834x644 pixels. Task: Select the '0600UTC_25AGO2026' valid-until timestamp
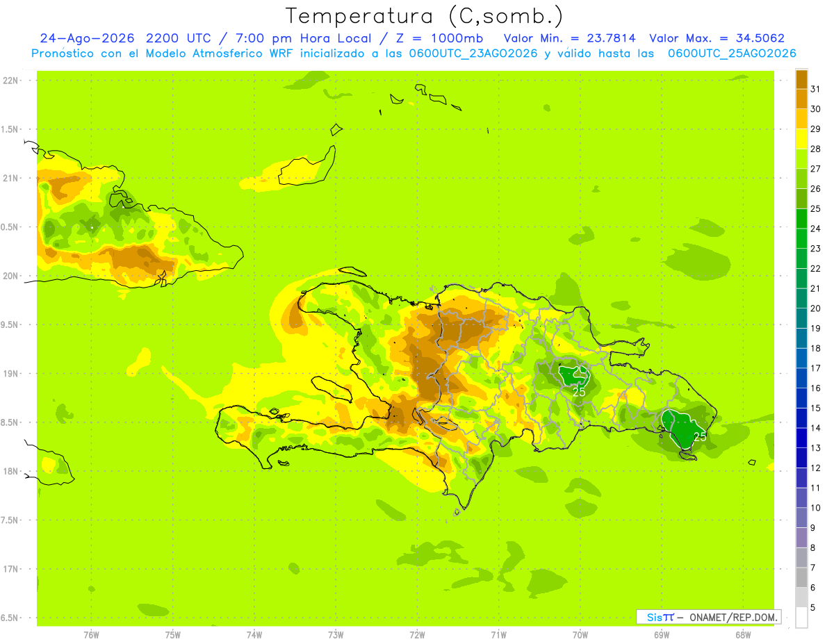point(732,53)
